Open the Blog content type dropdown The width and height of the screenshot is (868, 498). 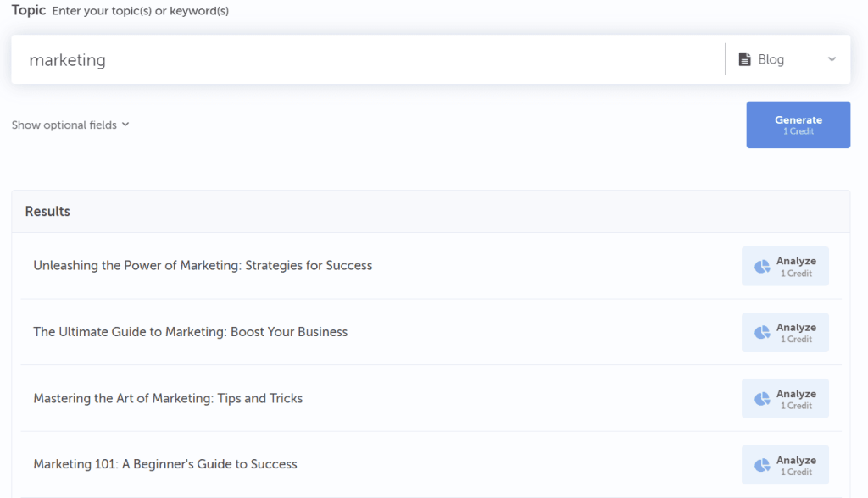(787, 59)
